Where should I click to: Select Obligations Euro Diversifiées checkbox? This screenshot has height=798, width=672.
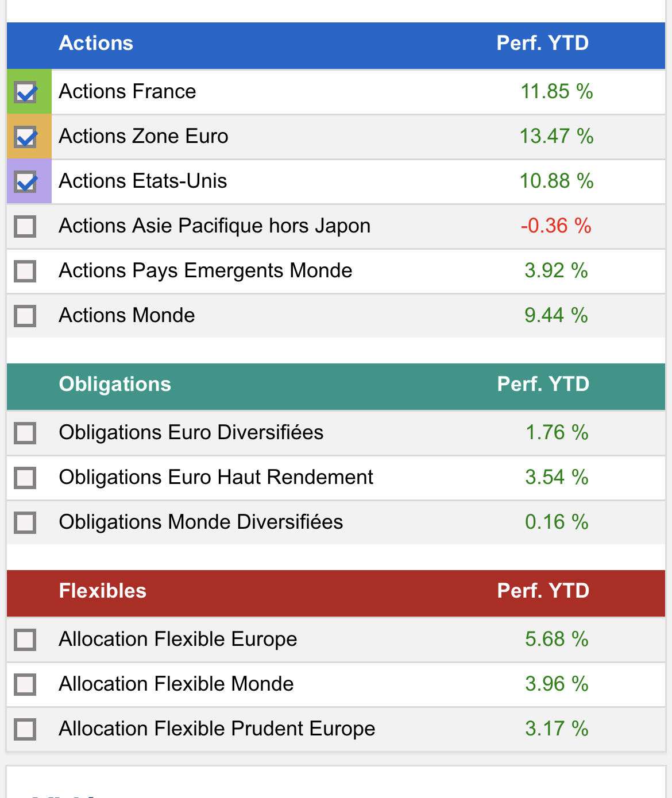[25, 433]
